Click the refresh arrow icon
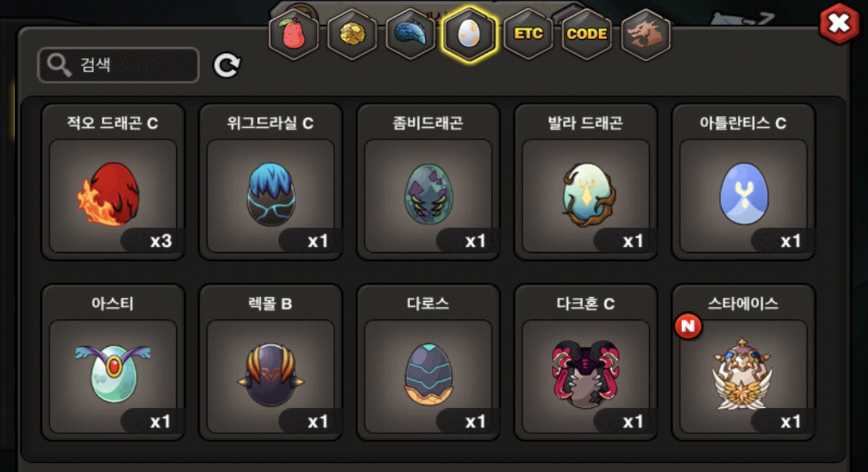 [x=227, y=65]
